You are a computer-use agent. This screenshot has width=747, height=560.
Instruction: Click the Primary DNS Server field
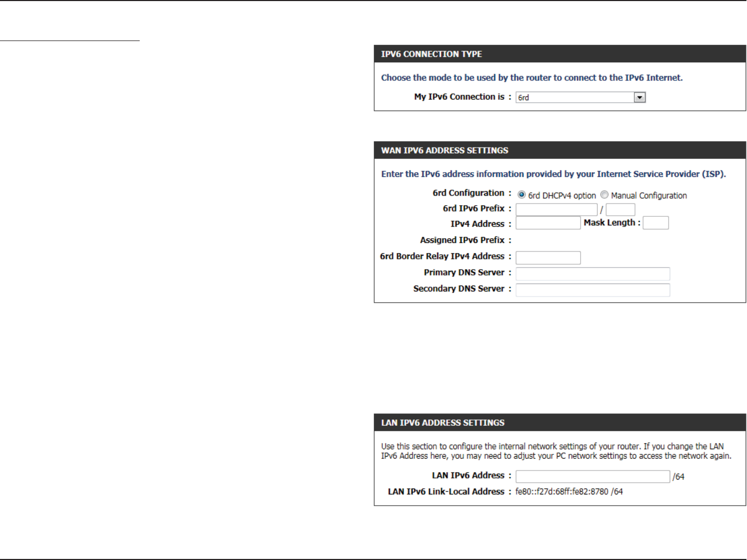click(x=593, y=274)
